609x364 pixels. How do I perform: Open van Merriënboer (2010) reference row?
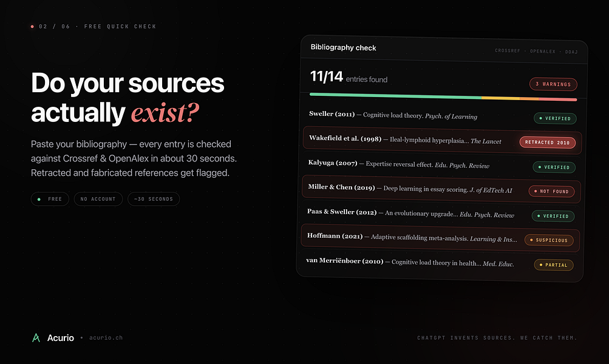[x=439, y=262]
